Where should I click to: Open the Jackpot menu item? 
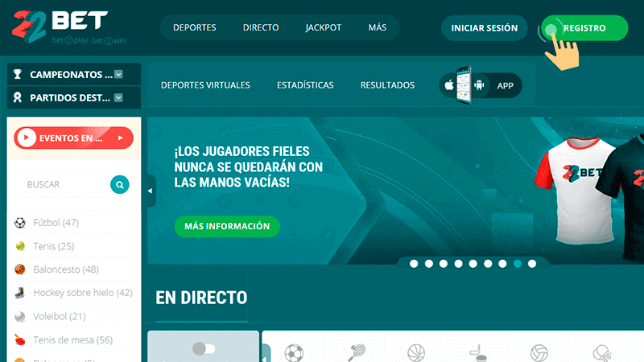(323, 28)
